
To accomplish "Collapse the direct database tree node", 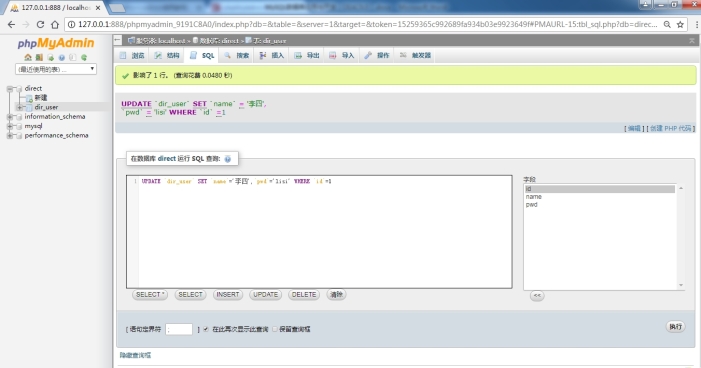I will point(10,89).
